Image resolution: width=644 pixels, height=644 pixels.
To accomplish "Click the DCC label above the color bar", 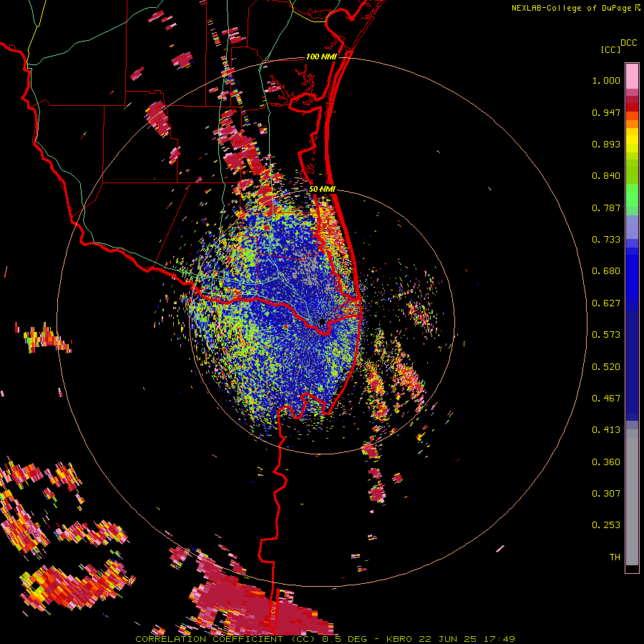I will point(628,43).
